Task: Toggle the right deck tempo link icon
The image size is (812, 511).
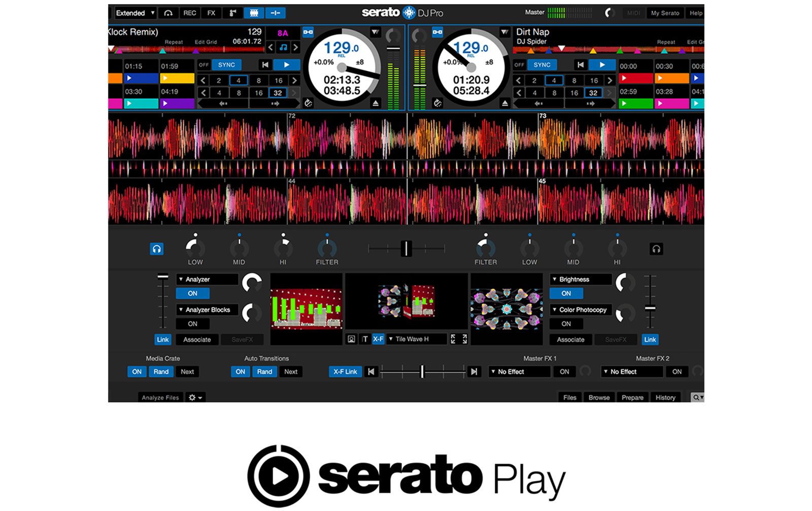Action: click(x=437, y=32)
